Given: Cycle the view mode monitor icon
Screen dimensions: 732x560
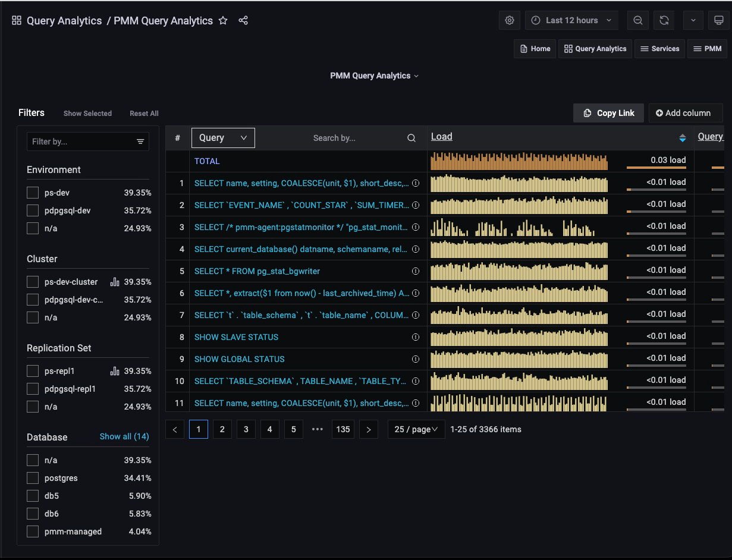Looking at the screenshot, I should coord(718,20).
